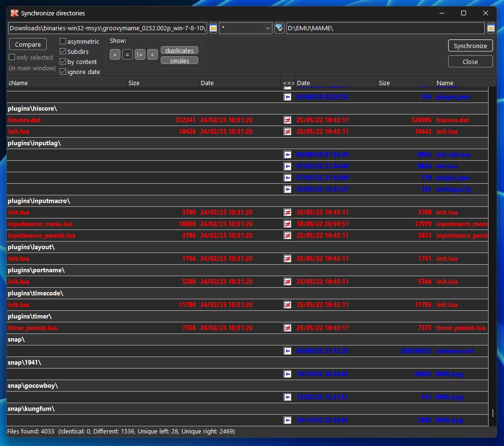Open folder picker for the left directory path
The height and width of the screenshot is (446, 504).
click(x=213, y=28)
